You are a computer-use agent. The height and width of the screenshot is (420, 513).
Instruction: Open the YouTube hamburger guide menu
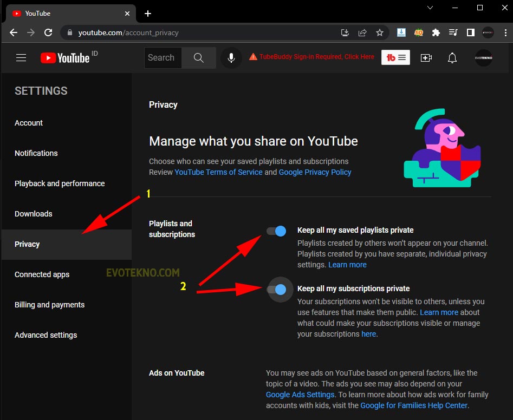coord(21,58)
